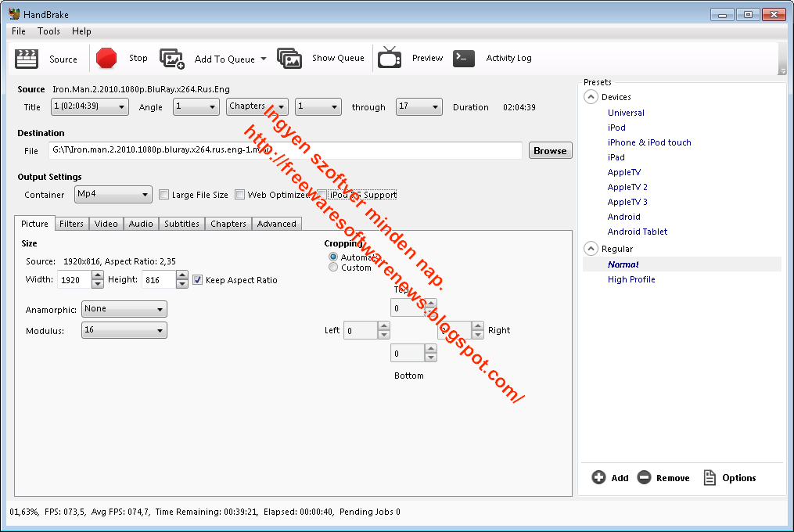Select the Universal preset
This screenshot has width=794, height=532.
[x=626, y=113]
